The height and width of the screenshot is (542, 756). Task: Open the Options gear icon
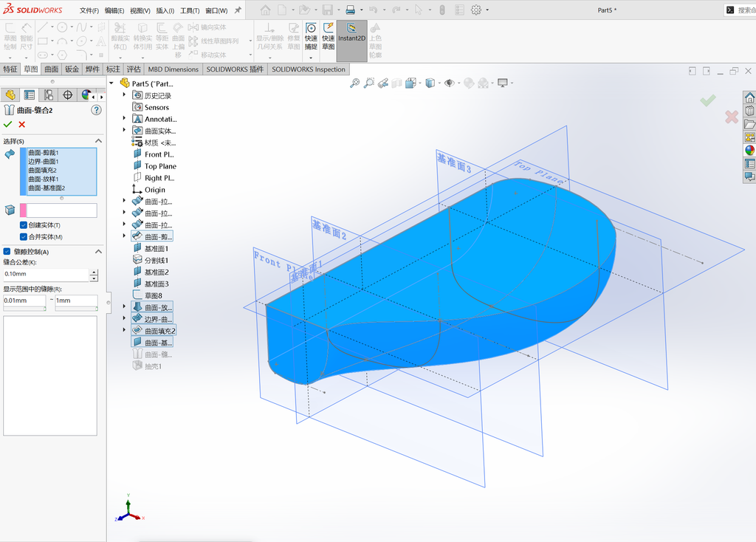[x=476, y=10]
